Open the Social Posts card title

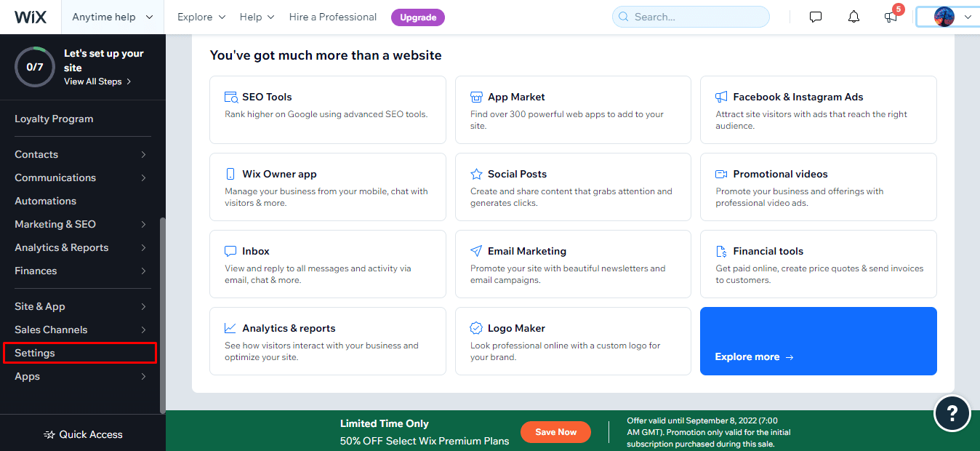[x=518, y=174]
